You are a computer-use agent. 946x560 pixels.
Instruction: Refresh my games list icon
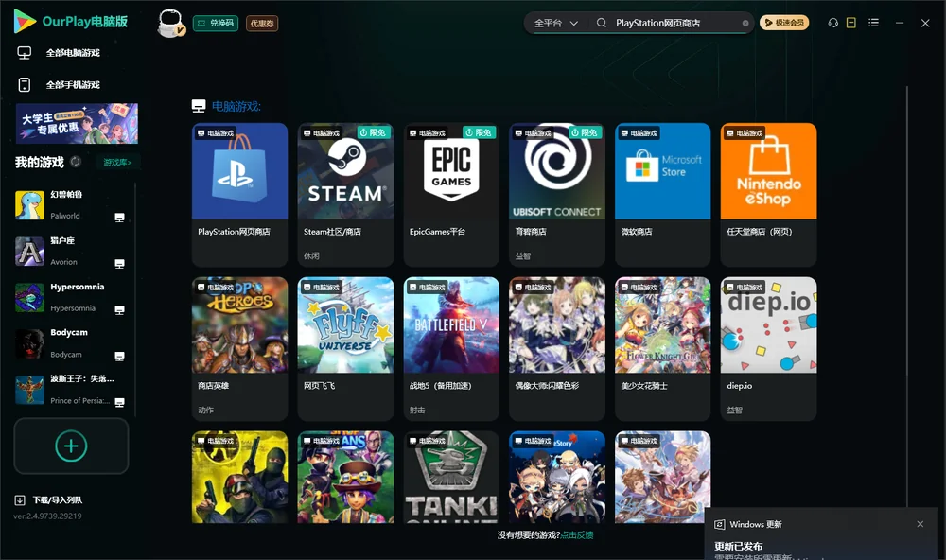tap(76, 162)
